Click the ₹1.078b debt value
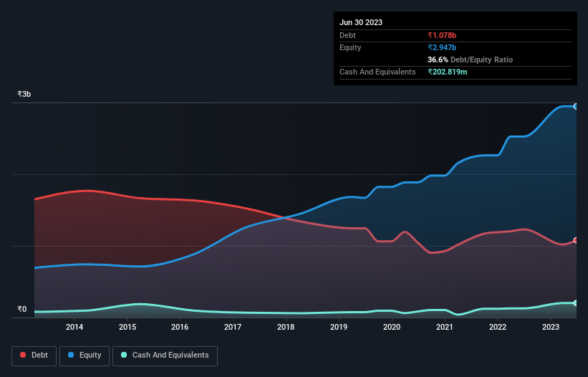 pos(442,35)
